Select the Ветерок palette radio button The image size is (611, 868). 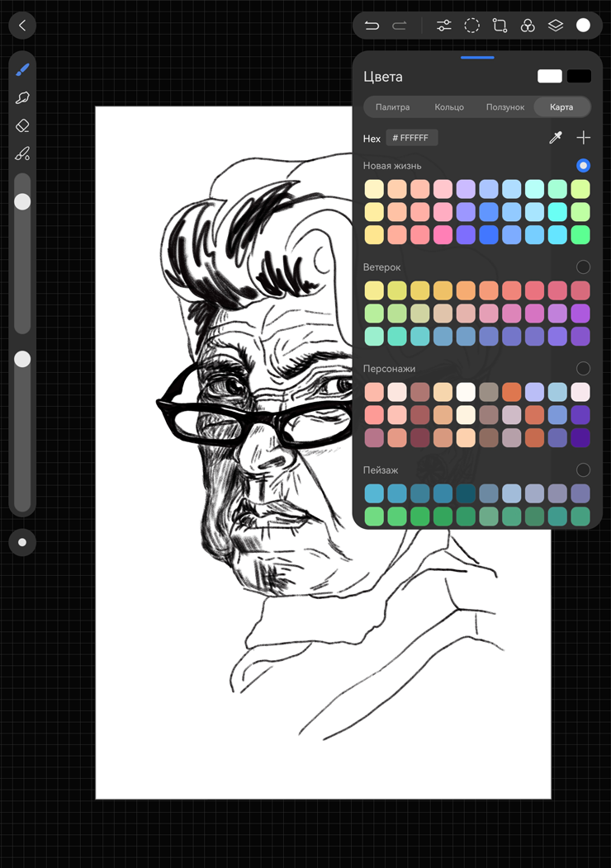583,267
